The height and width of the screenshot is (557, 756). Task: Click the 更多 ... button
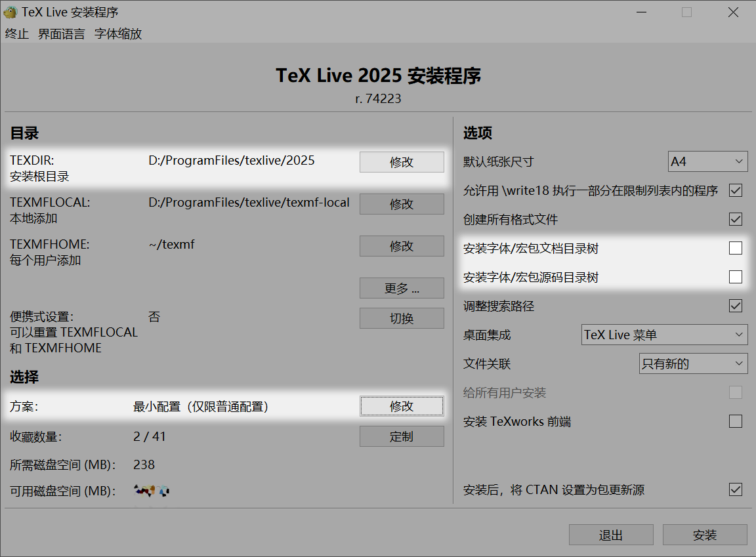(402, 288)
